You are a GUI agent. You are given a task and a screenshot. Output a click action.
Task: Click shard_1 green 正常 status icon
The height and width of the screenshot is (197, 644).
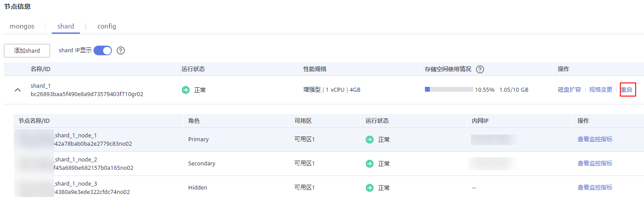click(x=186, y=90)
